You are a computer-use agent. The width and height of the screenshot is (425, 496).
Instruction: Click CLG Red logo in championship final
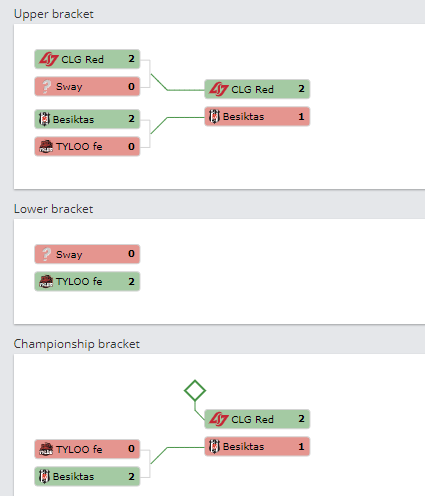point(219,419)
